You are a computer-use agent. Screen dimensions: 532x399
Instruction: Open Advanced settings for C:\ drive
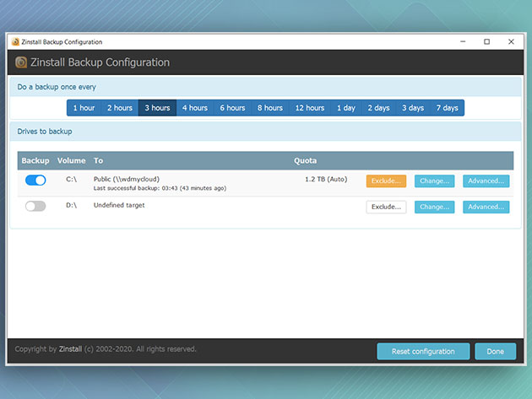(486, 181)
